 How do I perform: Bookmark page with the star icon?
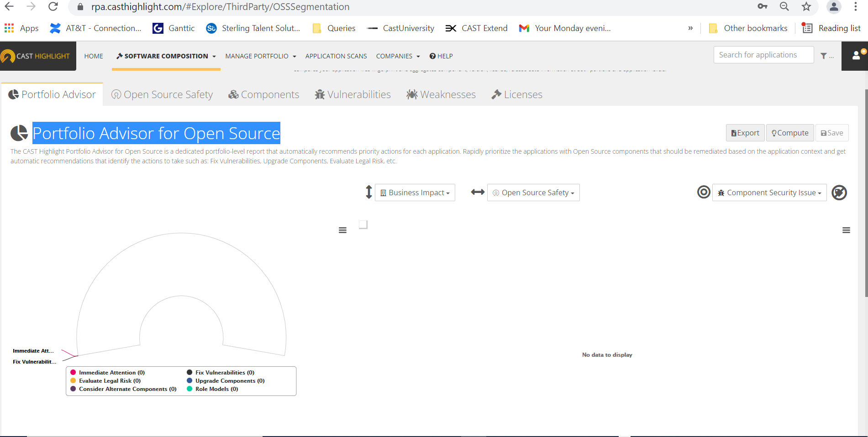806,7
